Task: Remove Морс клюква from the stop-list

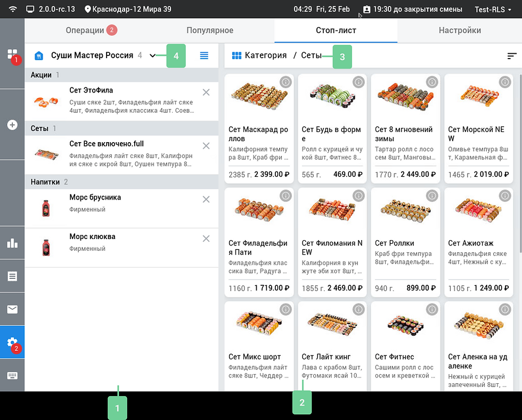Action: click(206, 238)
